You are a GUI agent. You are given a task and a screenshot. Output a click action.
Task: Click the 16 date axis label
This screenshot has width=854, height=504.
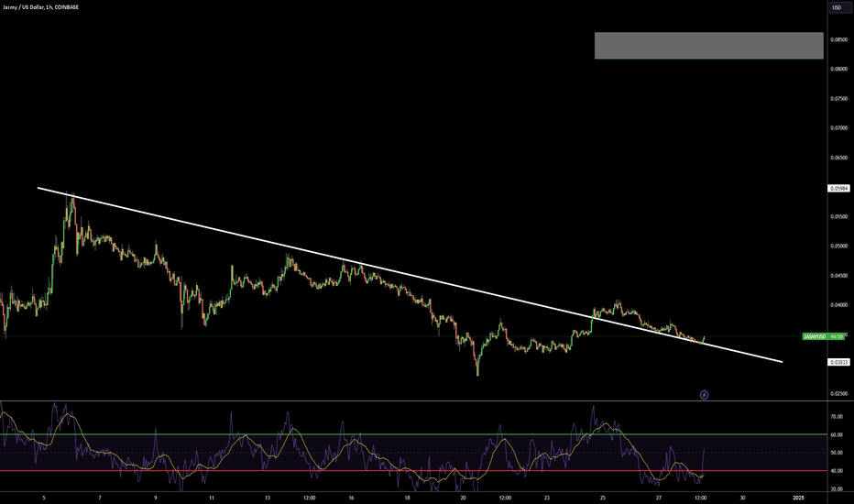pyautogui.click(x=351, y=498)
